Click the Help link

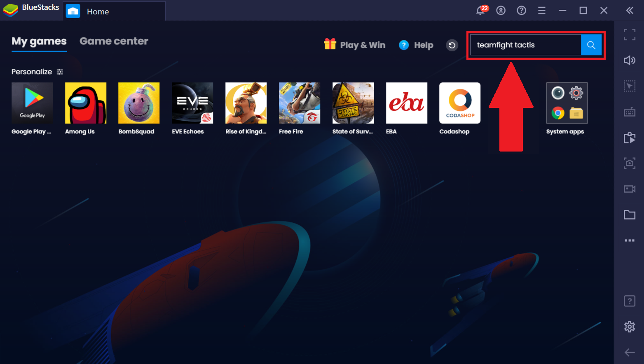pos(416,45)
